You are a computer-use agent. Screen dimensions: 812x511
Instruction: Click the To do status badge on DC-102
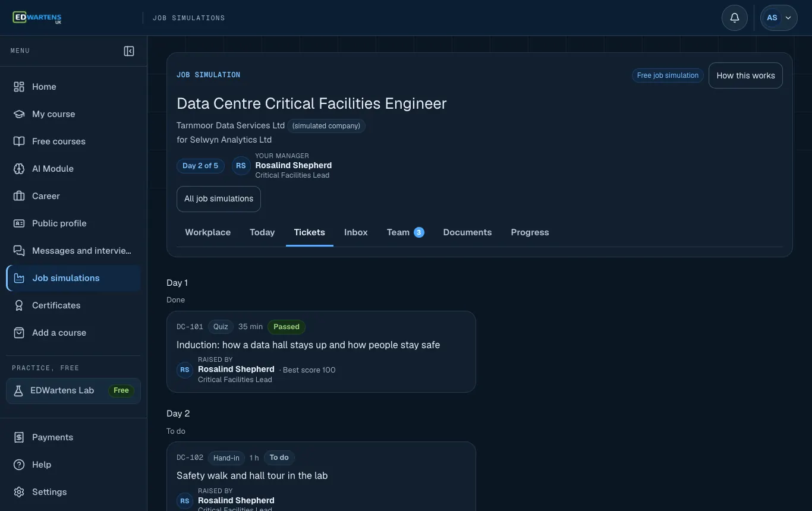click(279, 458)
